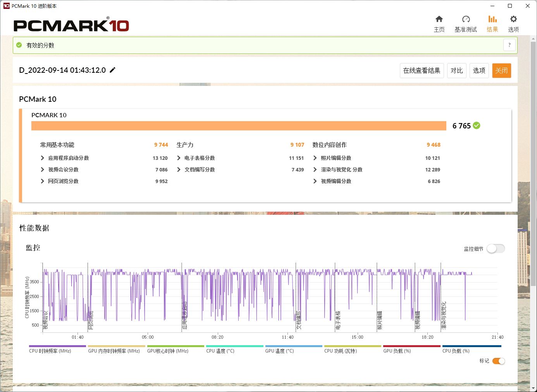The width and height of the screenshot is (537, 392).
Task: Click the PCMark 10 logo
Action: (71, 26)
